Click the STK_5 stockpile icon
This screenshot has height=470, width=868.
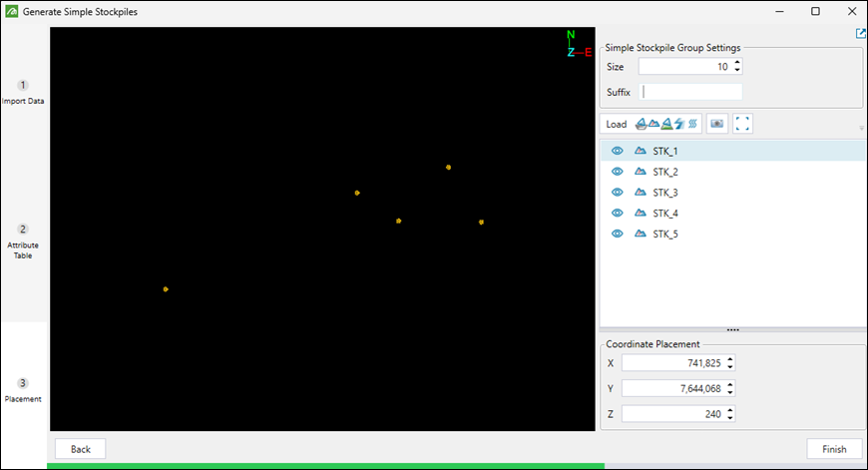(641, 234)
